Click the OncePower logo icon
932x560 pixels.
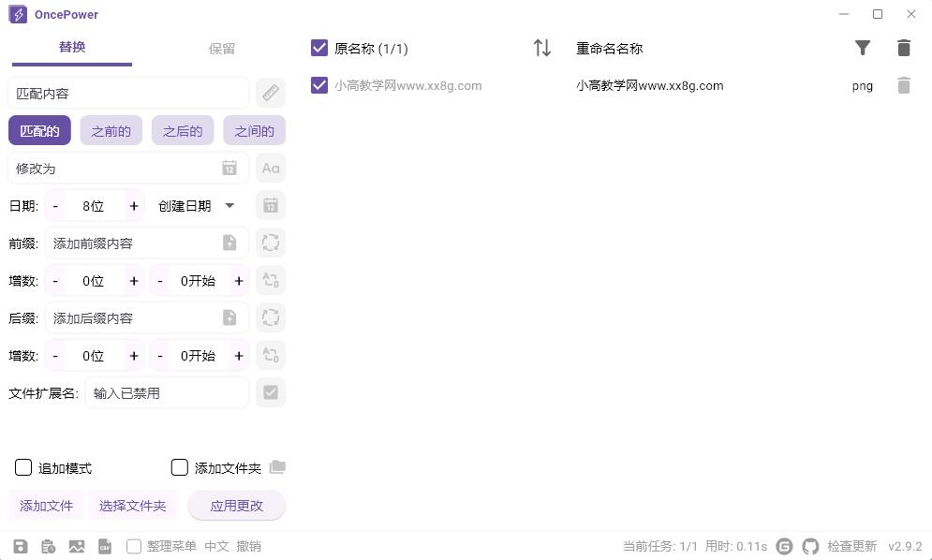point(18,14)
